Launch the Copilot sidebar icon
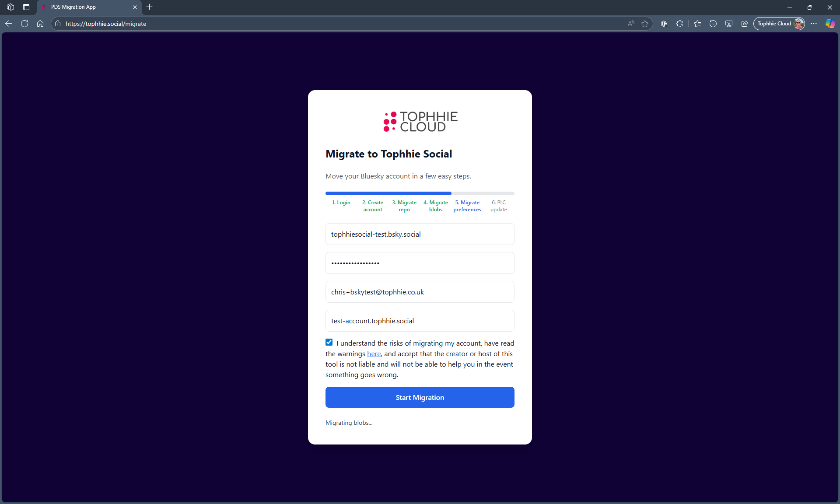 pyautogui.click(x=830, y=24)
